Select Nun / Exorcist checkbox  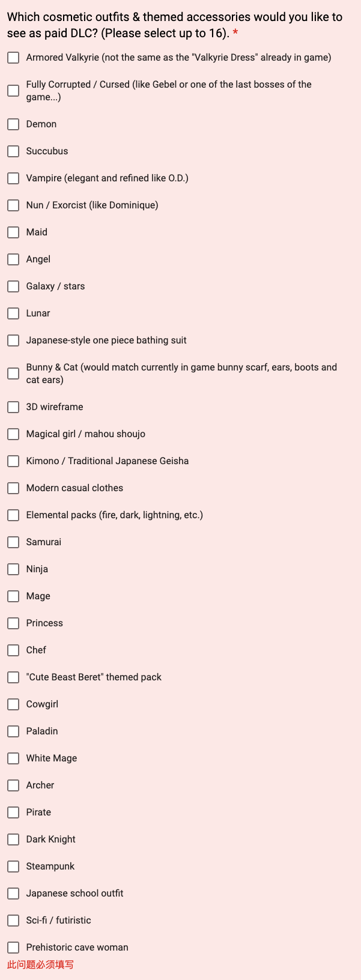coord(13,205)
